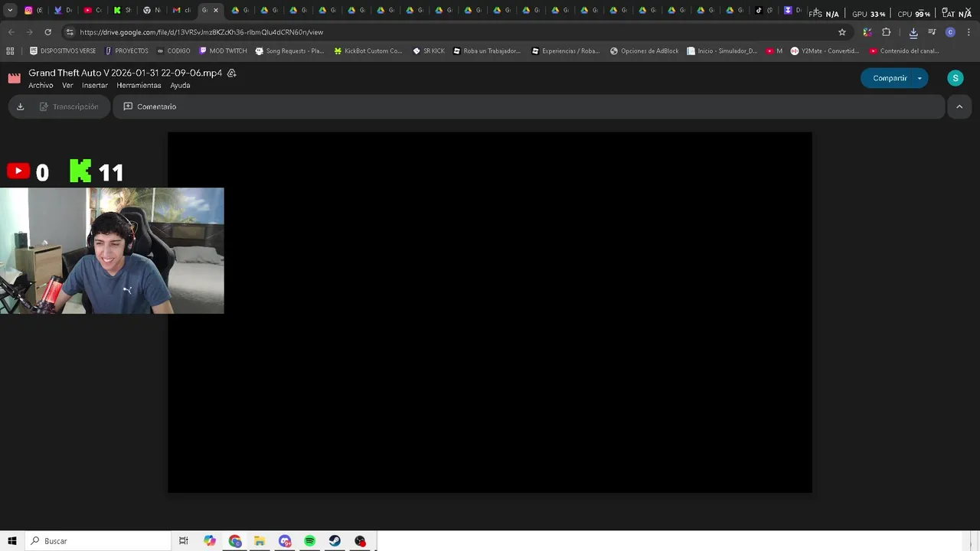Image resolution: width=980 pixels, height=551 pixels.
Task: Open Roba un Trabajador bookmark
Action: [487, 51]
